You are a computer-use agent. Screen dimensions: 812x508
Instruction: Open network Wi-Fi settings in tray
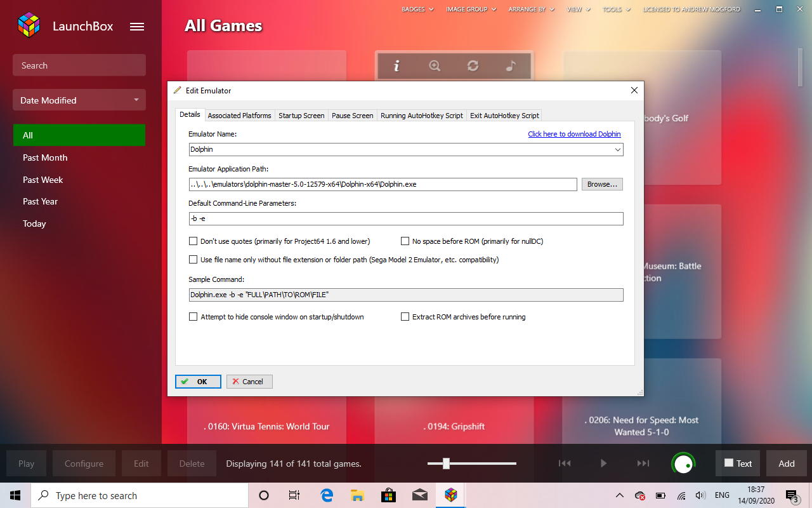[x=681, y=495]
